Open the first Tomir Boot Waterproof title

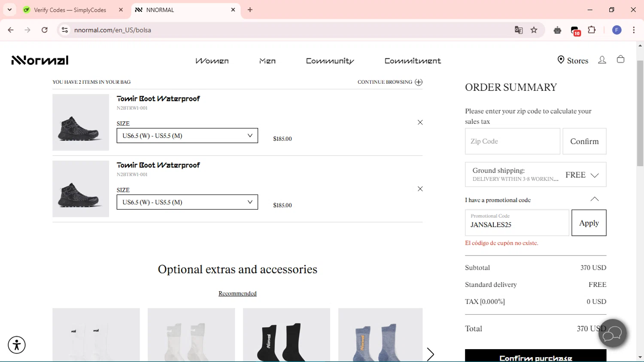(158, 99)
